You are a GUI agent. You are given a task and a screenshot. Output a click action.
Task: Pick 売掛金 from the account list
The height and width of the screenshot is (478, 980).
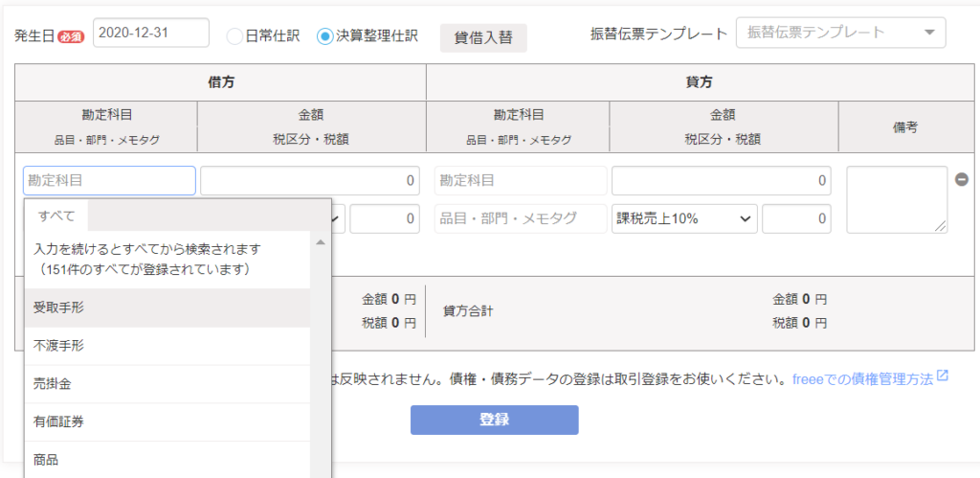pos(167,384)
